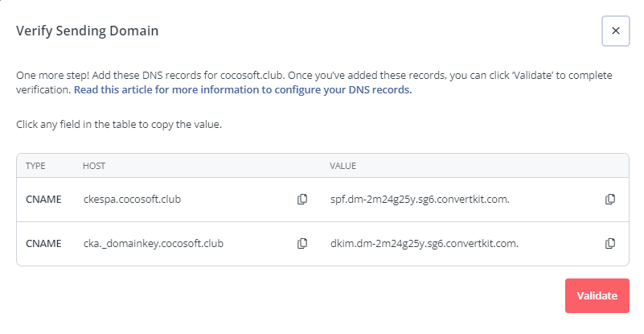644x334 pixels.
Task: Click the copy icon beside the spf.dm-2m24g25y value
Action: coord(610,200)
